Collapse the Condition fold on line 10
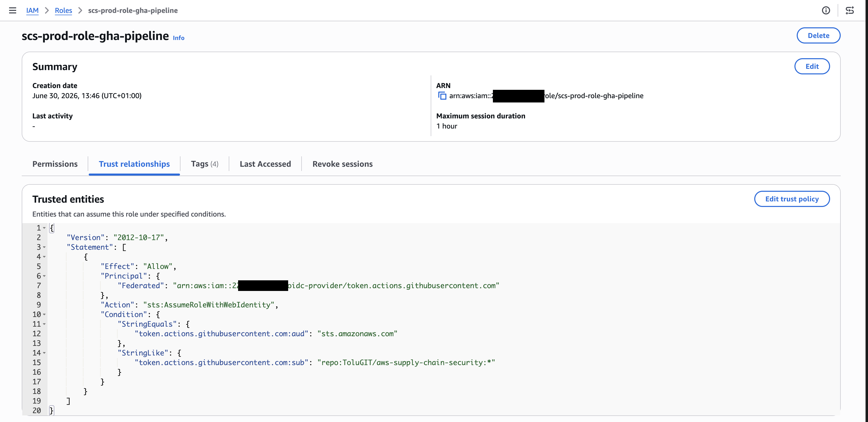The image size is (868, 422). pos(44,314)
